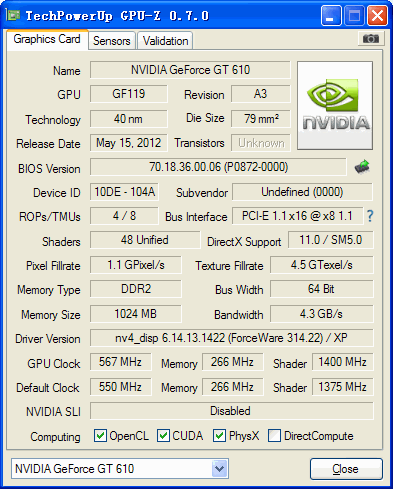
Task: Click the Driver Version field nv4_disp
Action: (232, 338)
